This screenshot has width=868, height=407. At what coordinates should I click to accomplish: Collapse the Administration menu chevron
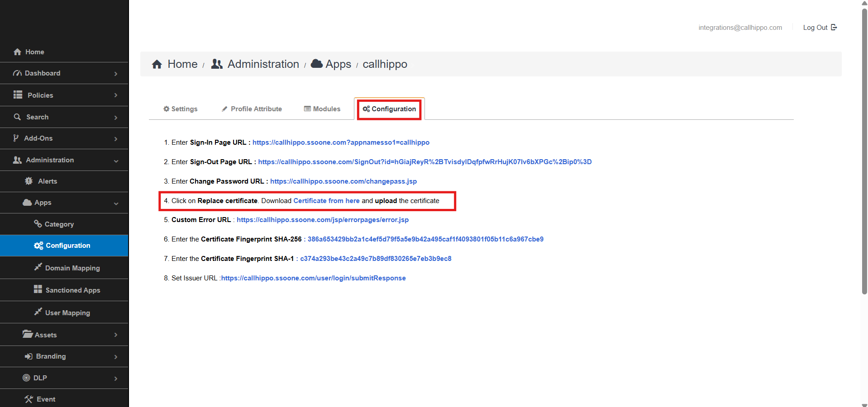(x=116, y=161)
